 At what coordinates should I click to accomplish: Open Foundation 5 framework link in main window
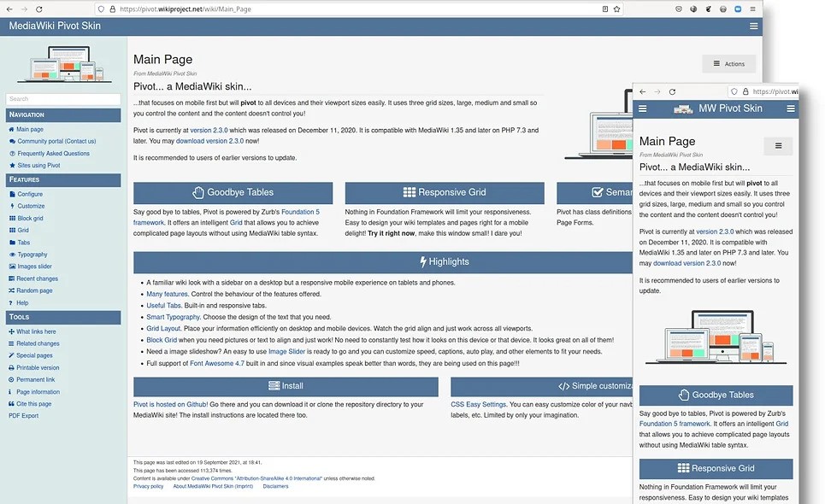click(x=227, y=218)
